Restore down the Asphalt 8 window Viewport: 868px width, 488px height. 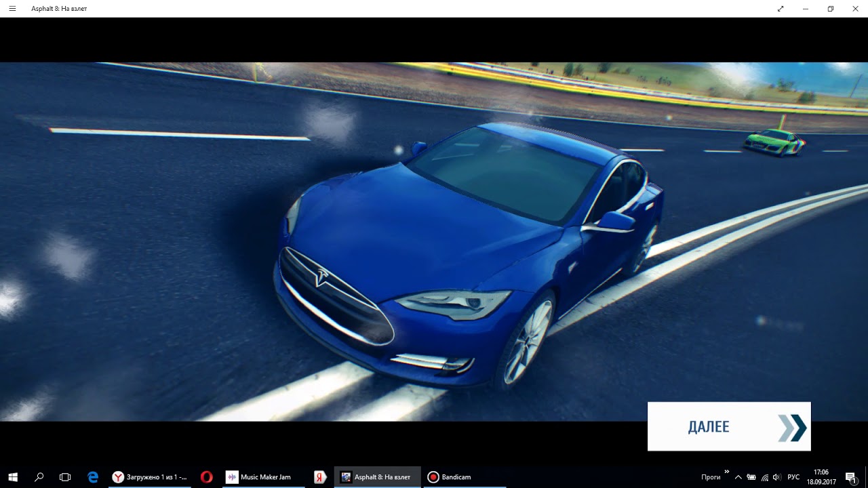(x=830, y=9)
